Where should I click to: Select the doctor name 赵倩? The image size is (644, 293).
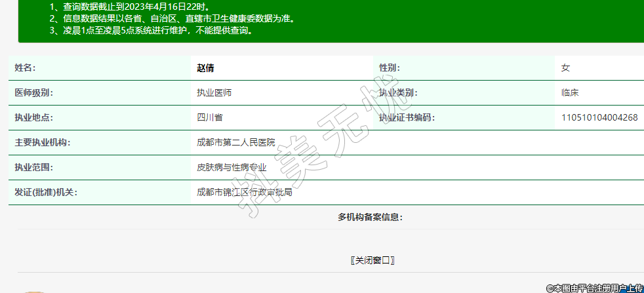[206, 68]
